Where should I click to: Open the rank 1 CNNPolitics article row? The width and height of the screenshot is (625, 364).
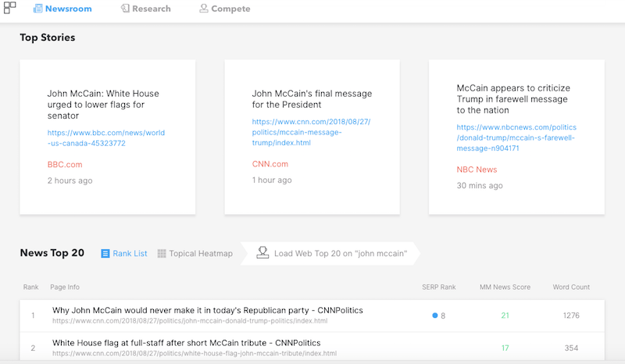click(312, 316)
